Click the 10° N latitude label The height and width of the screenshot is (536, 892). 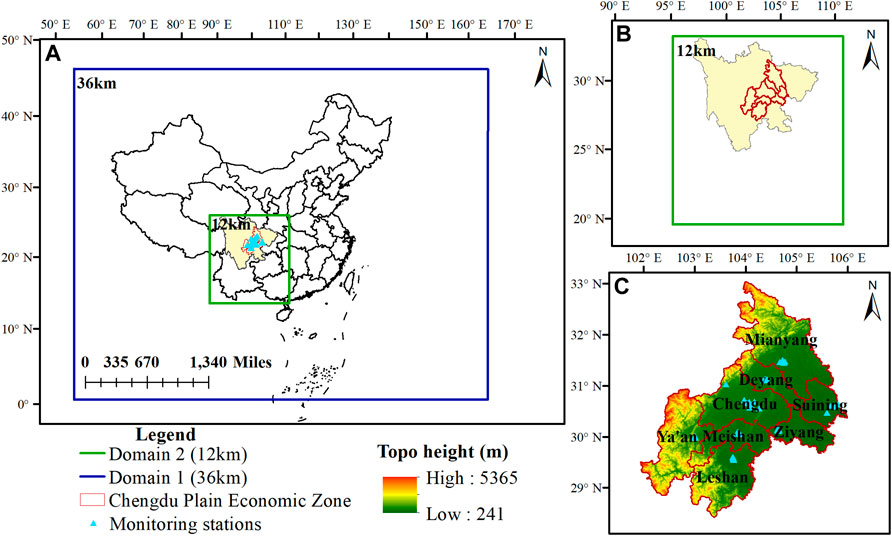tap(18, 329)
